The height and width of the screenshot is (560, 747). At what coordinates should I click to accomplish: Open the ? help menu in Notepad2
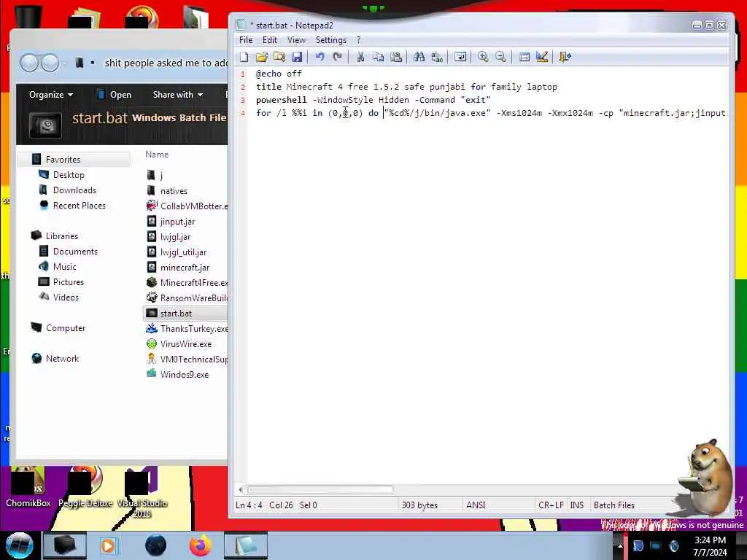point(358,40)
